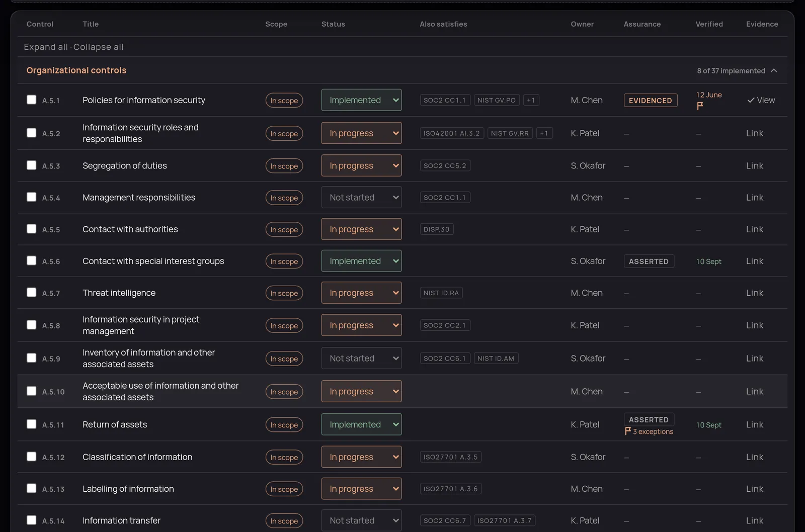Click the DISP.30 tag for A.5.5
This screenshot has width=805, height=532.
click(x=437, y=229)
